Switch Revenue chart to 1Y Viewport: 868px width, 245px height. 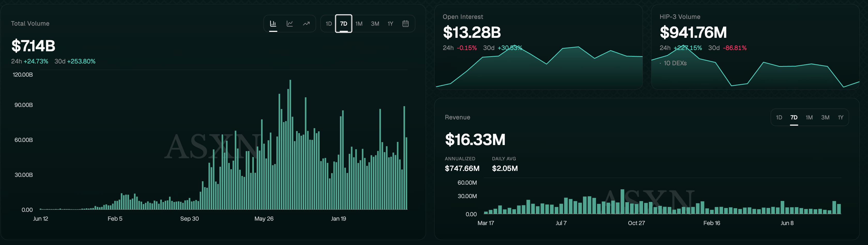point(840,117)
